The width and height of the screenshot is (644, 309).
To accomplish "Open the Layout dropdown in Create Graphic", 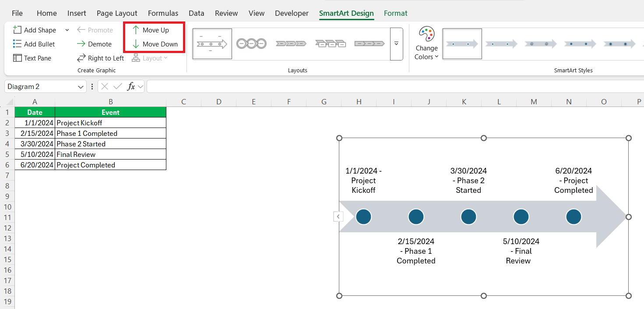I will (150, 58).
